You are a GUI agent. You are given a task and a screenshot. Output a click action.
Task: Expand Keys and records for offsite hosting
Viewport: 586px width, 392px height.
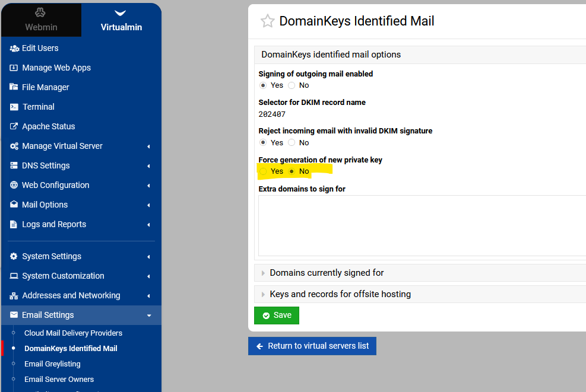coord(340,294)
